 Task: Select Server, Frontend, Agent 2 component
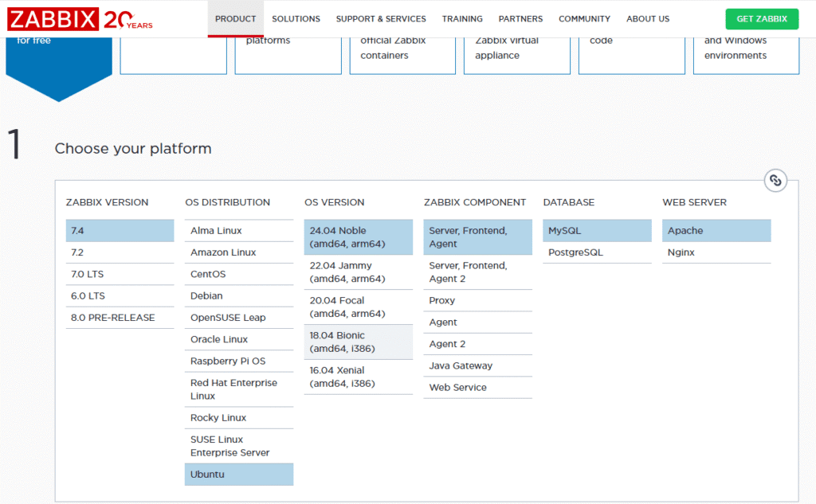pyautogui.click(x=478, y=272)
